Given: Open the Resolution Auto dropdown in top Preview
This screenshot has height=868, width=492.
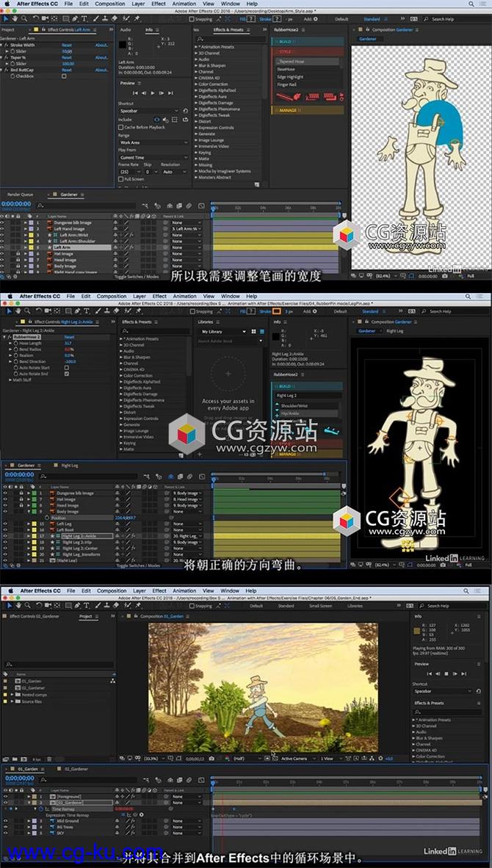Looking at the screenshot, I should pyautogui.click(x=174, y=172).
